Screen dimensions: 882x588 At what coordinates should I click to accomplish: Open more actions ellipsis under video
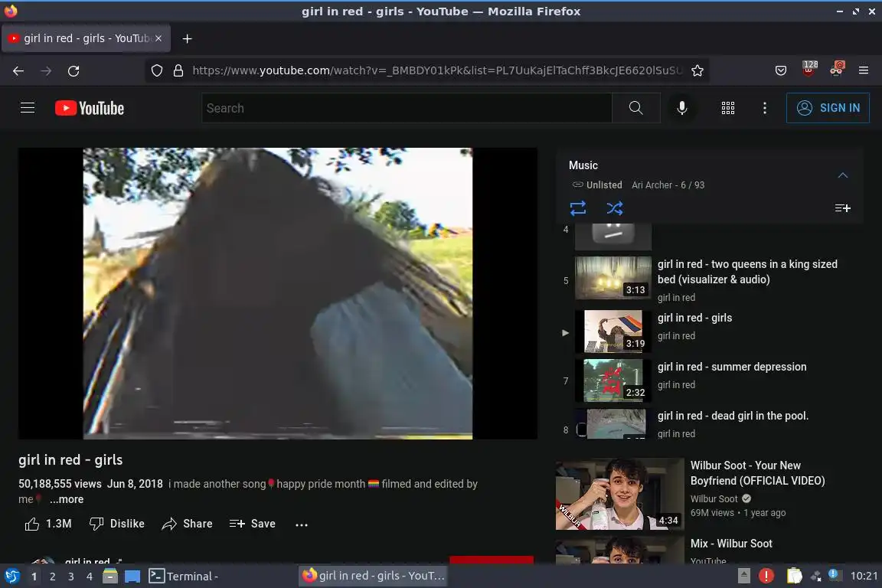coord(302,524)
